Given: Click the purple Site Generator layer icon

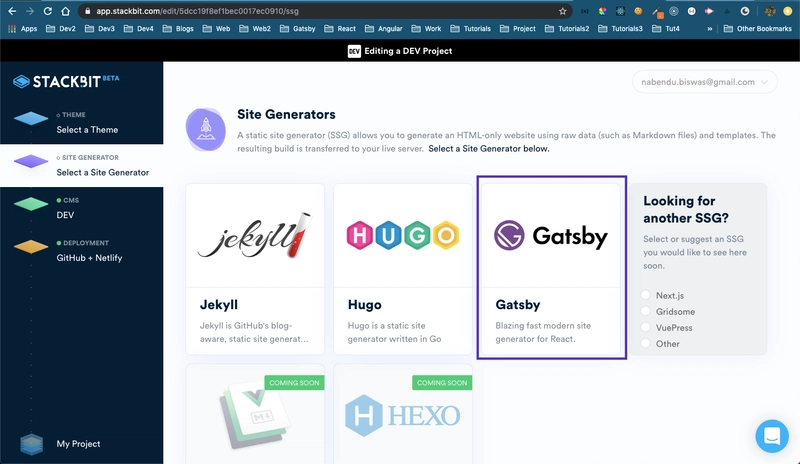Looking at the screenshot, I should 31,161.
